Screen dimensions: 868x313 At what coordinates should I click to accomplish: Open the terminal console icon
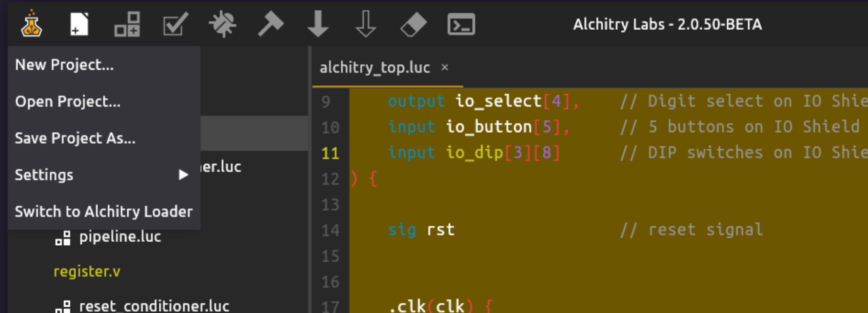(461, 24)
